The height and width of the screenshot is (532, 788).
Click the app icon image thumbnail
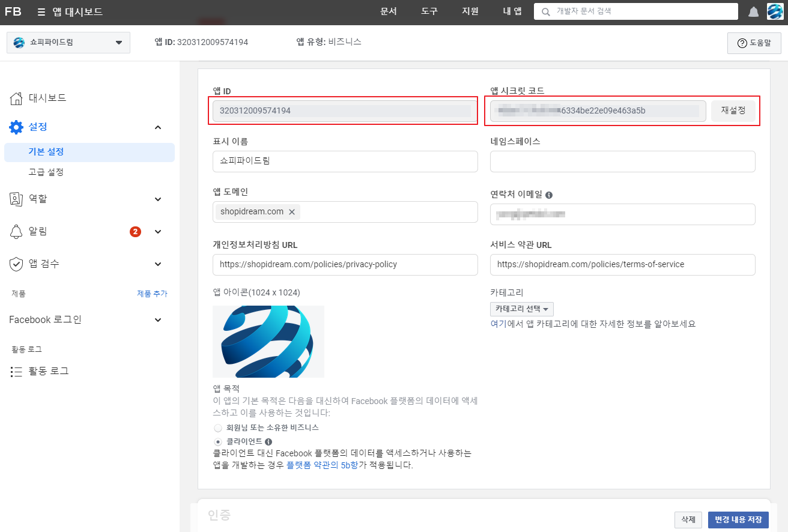pyautogui.click(x=268, y=342)
